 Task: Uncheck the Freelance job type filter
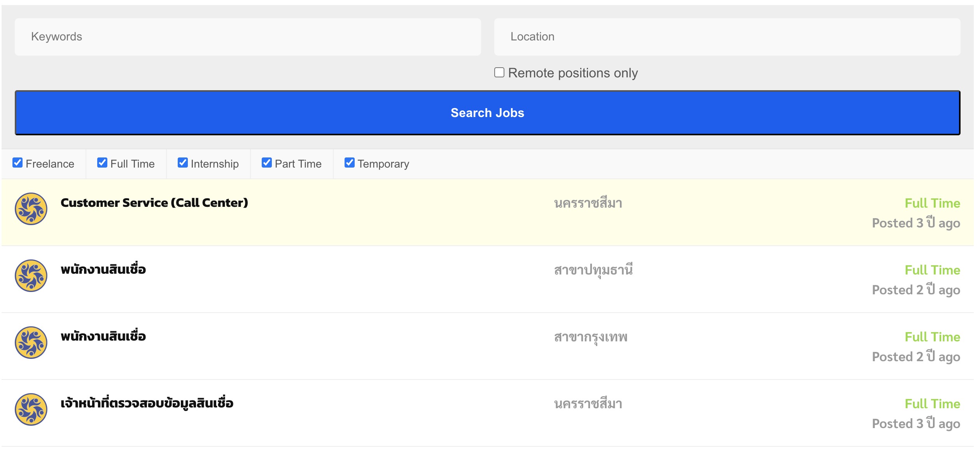pos(17,163)
